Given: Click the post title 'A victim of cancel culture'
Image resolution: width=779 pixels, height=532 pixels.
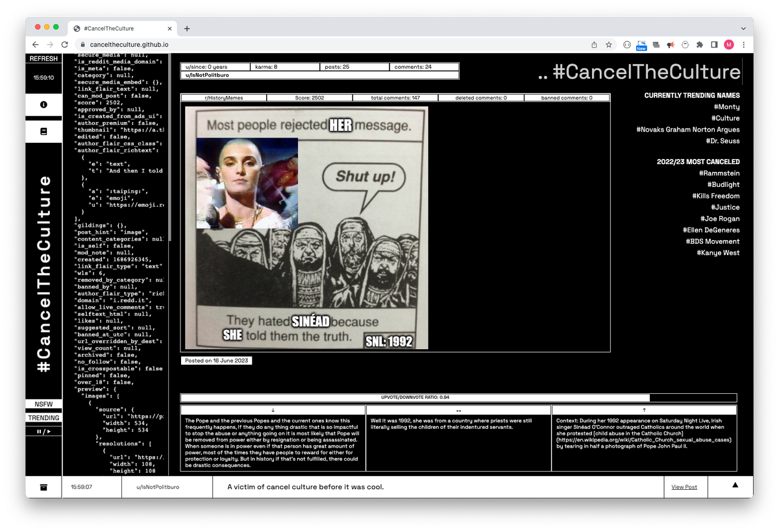Looking at the screenshot, I should tap(305, 487).
